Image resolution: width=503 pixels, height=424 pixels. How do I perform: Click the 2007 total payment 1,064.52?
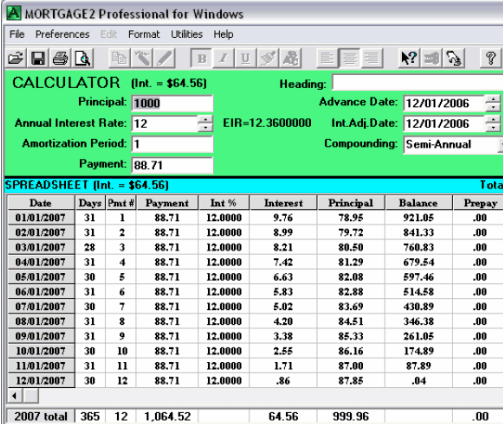[167, 416]
